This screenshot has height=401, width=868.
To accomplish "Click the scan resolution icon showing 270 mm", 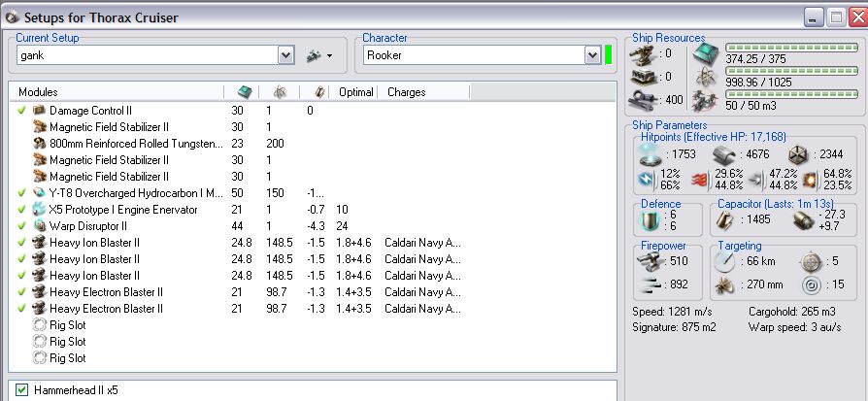I will click(724, 285).
